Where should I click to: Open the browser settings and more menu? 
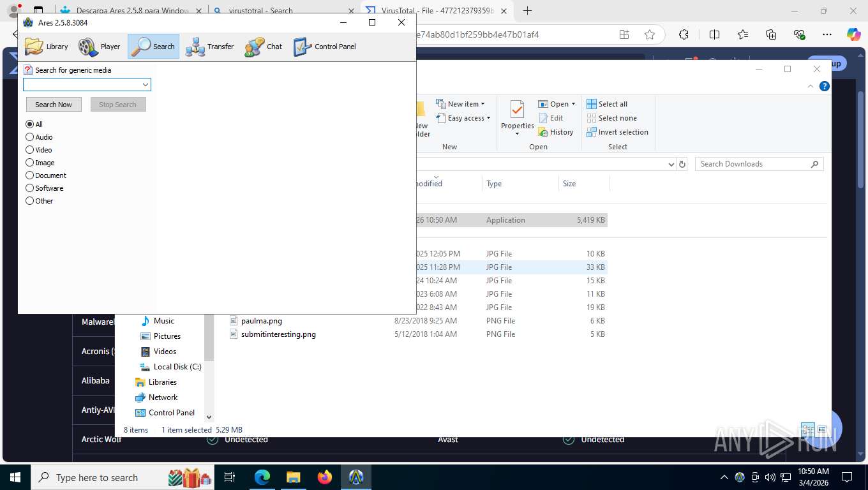[x=827, y=34]
